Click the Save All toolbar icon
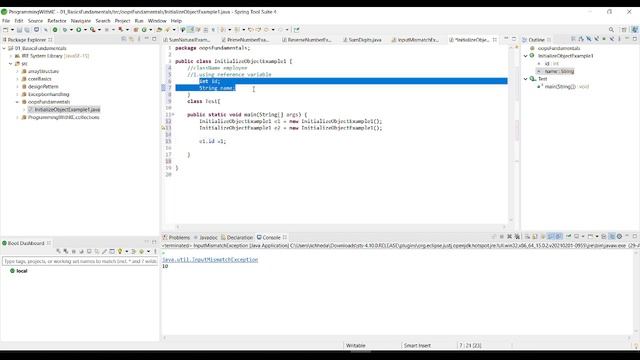The width and height of the screenshot is (640, 360). pyautogui.click(x=27, y=30)
